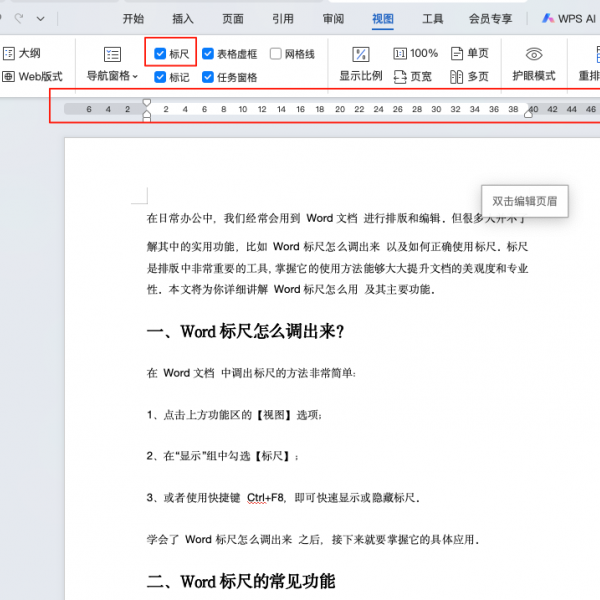Switch to Web Layout (Web版式) view
The width and height of the screenshot is (600, 600).
click(33, 76)
